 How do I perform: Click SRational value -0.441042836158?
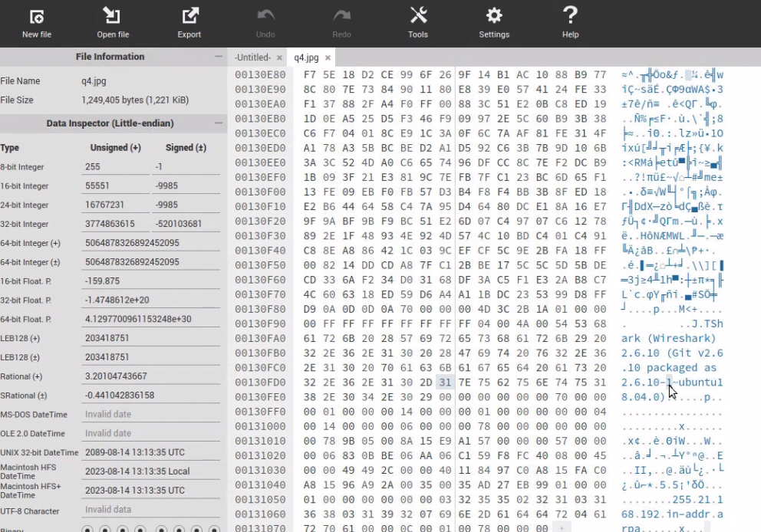(150, 396)
